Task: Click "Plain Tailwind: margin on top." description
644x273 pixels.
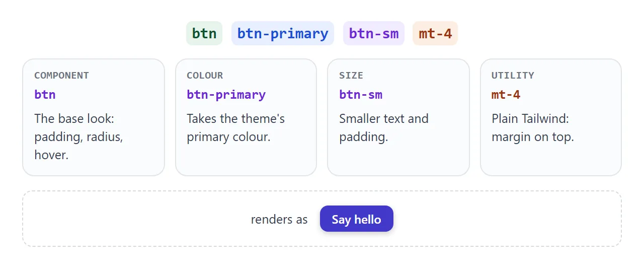Action: 532,127
